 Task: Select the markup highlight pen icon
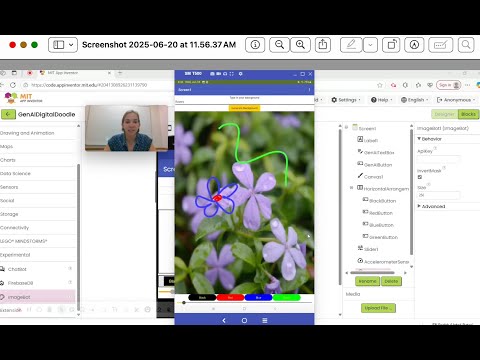click(351, 45)
